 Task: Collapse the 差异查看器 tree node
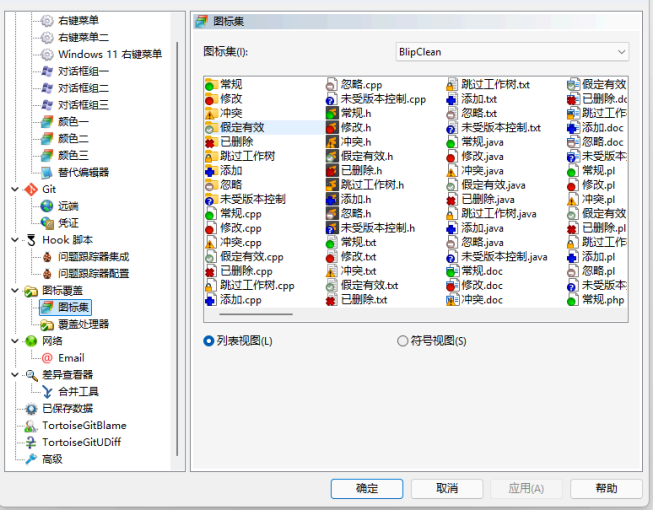tap(15, 376)
